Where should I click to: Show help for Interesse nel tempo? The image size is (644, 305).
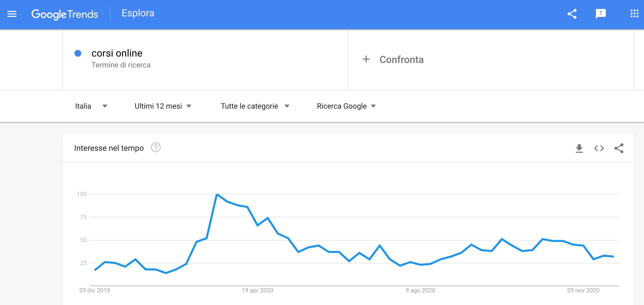point(156,148)
